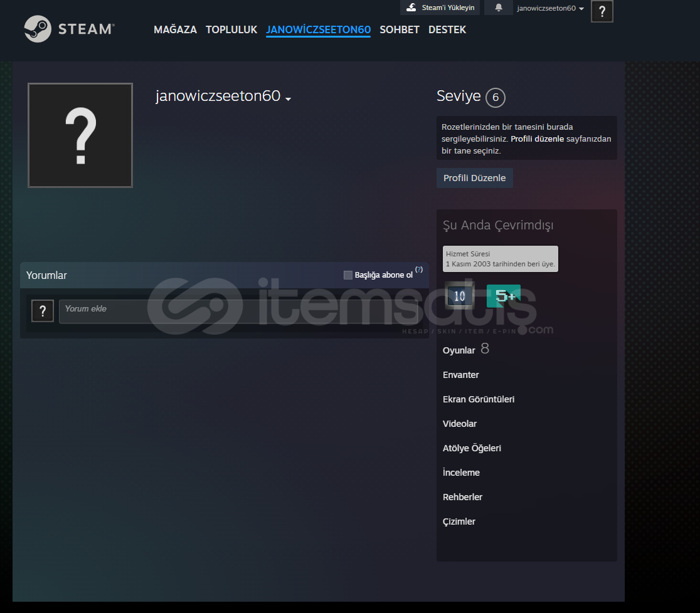The height and width of the screenshot is (613, 700).
Task: Expand the dropdown arrow beside profile name
Action: coord(289,99)
